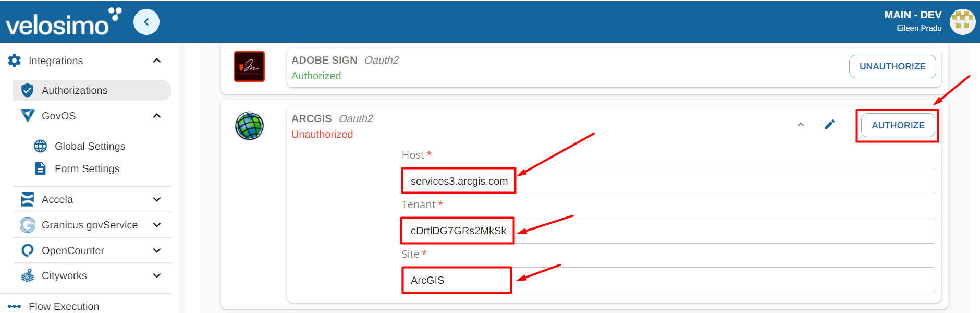This screenshot has width=980, height=313.
Task: Click the UNAUTHORIZE button for Adobe Sign
Action: coord(892,66)
